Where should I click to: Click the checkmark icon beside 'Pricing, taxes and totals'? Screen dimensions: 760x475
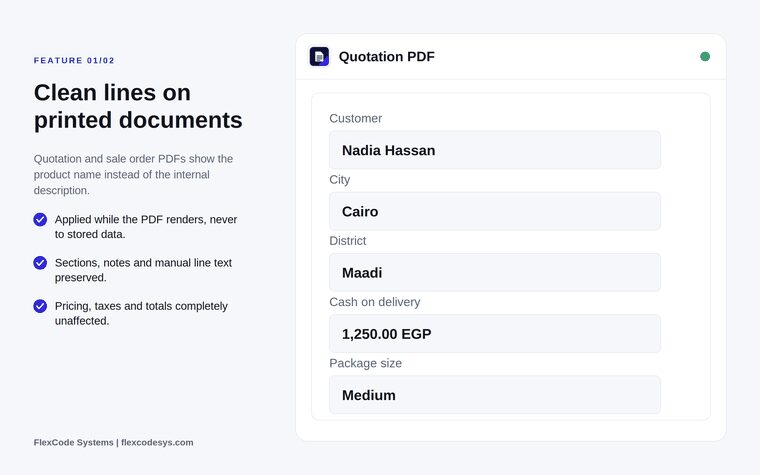pyautogui.click(x=40, y=306)
